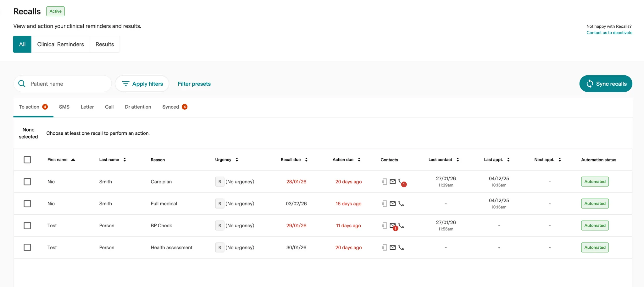
Task: Tick the select-all checkbox in table header
Action: (x=27, y=160)
